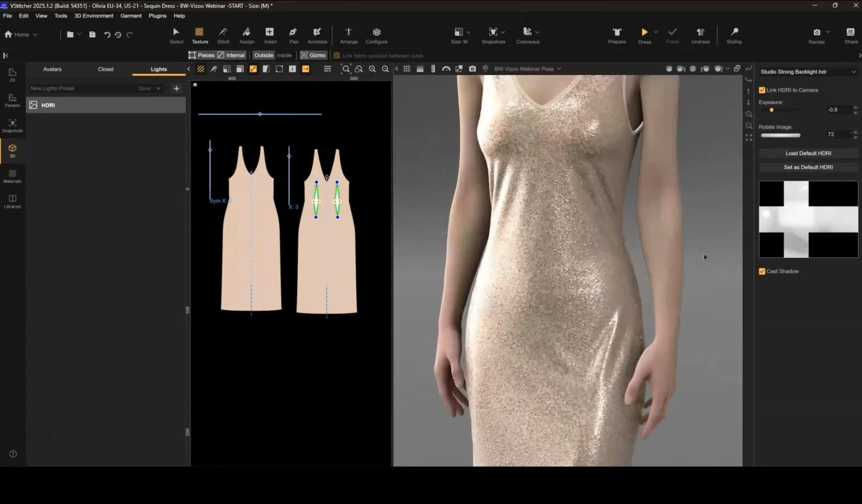Adjust the Exposure slider handle
The image size is (862, 504).
(771, 110)
